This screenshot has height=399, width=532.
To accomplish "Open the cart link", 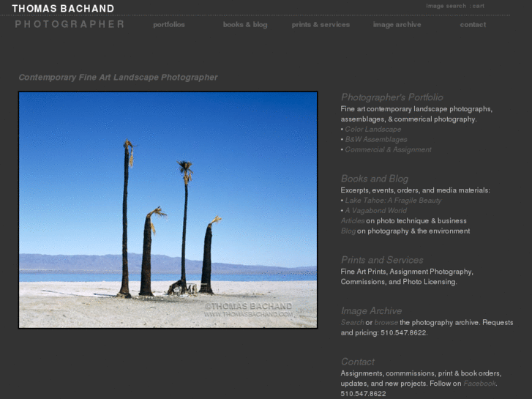I will 479,6.
